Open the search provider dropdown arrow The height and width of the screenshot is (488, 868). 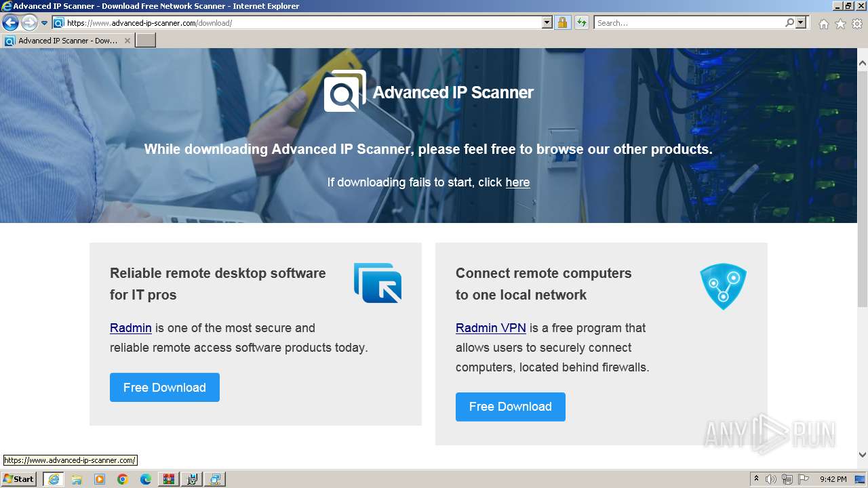[801, 23]
